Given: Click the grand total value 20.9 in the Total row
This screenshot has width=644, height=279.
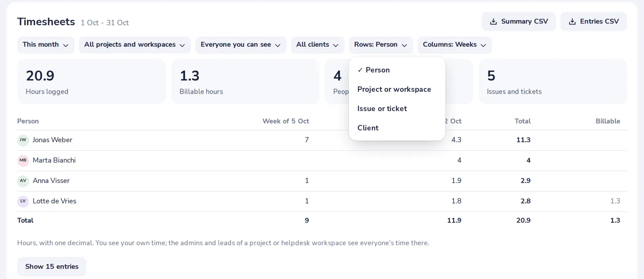Looking at the screenshot, I should (523, 220).
